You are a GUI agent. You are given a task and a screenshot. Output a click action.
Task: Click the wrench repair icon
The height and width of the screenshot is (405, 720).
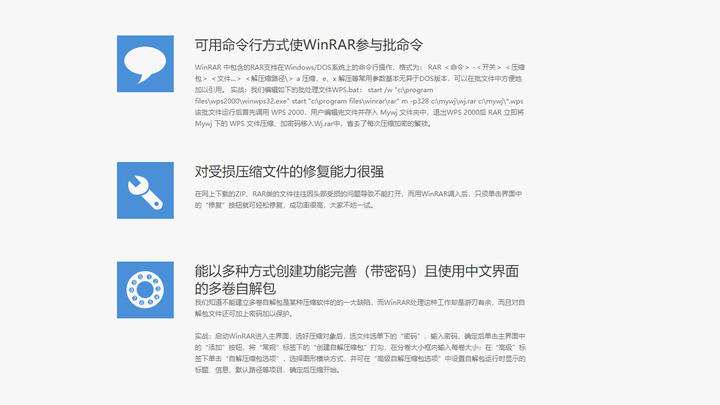pyautogui.click(x=145, y=190)
